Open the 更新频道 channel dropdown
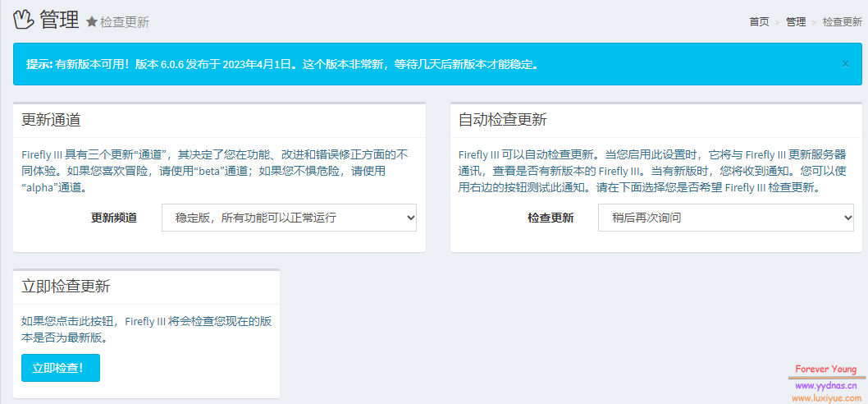 [x=289, y=218]
